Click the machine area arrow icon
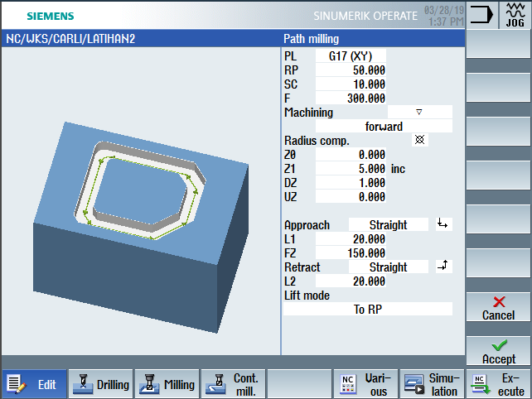This screenshot has width=532, height=399. (481, 15)
